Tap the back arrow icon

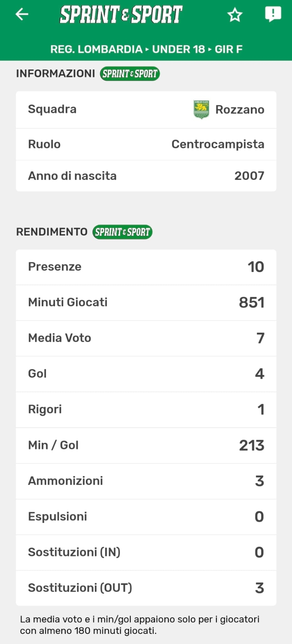pyautogui.click(x=22, y=14)
